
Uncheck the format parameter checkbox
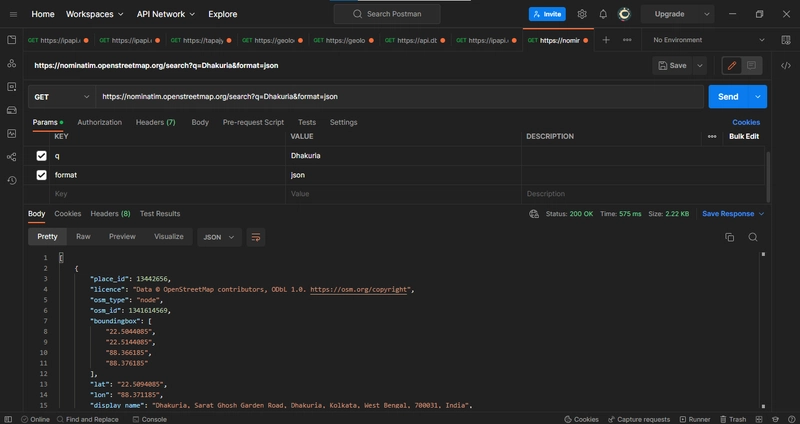click(x=41, y=175)
